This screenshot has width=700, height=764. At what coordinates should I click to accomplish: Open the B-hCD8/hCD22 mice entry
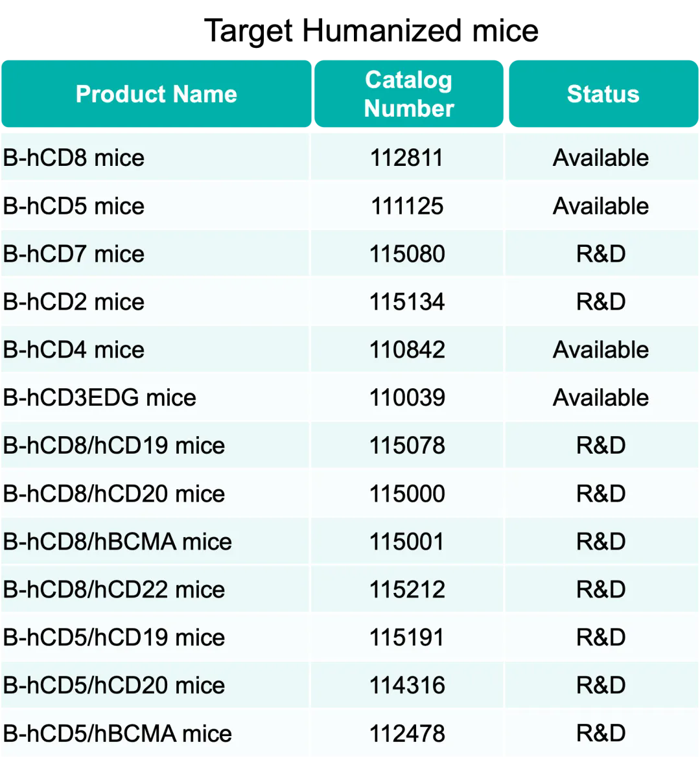coord(114,590)
